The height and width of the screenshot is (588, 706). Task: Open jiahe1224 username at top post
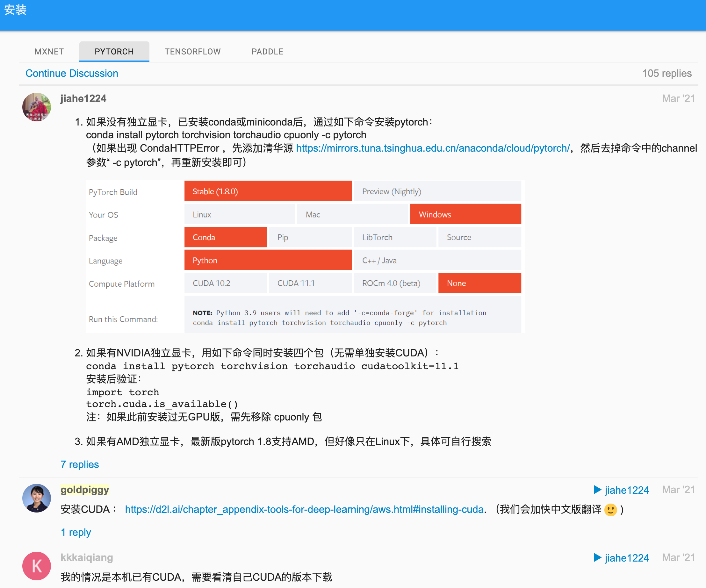tap(83, 98)
